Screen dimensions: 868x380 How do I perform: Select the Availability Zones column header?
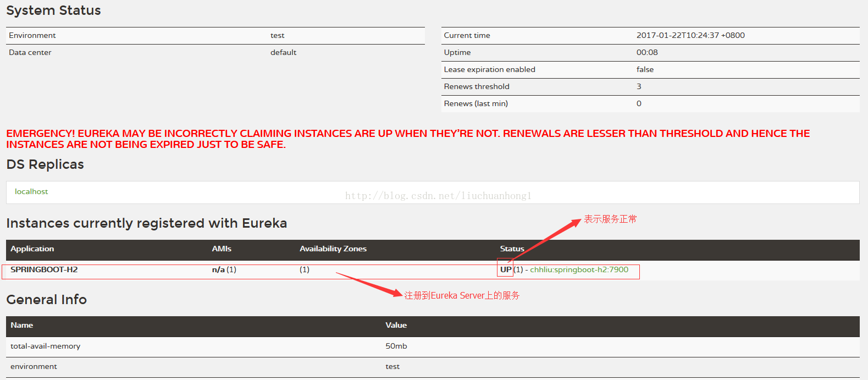tap(333, 249)
